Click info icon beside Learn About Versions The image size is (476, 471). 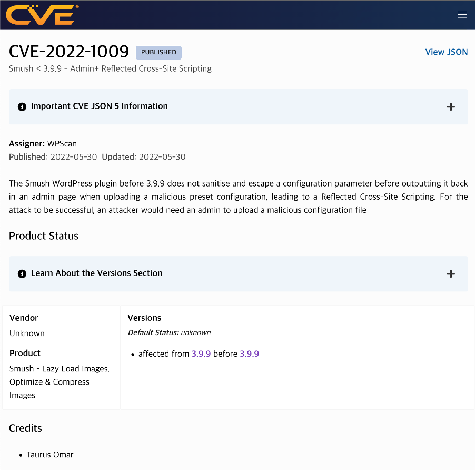(22, 273)
